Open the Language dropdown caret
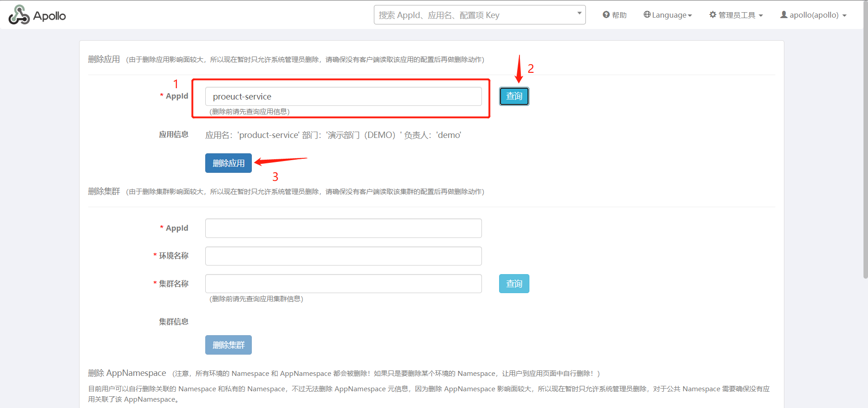Viewport: 868px width, 408px height. coord(690,16)
